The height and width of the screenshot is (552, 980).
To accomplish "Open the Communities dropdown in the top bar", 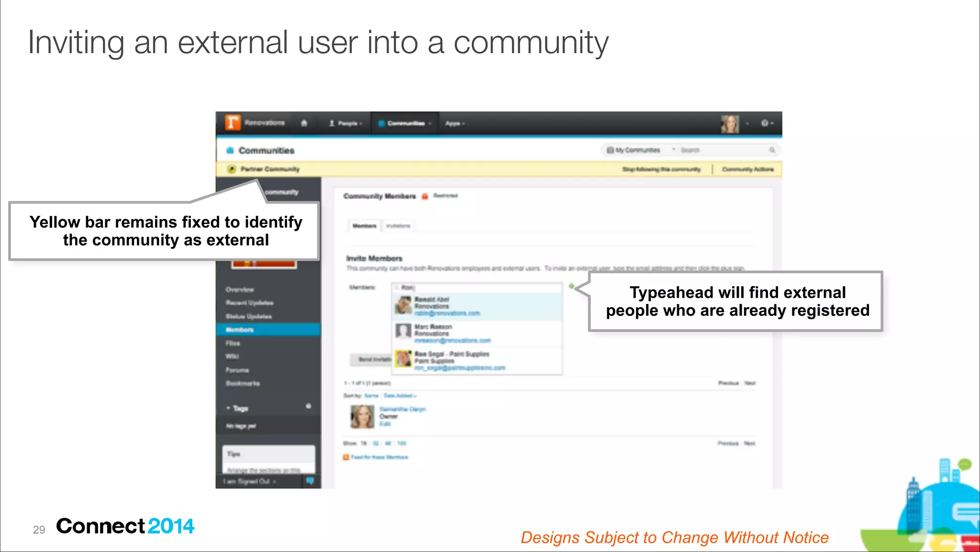I will pos(405,124).
